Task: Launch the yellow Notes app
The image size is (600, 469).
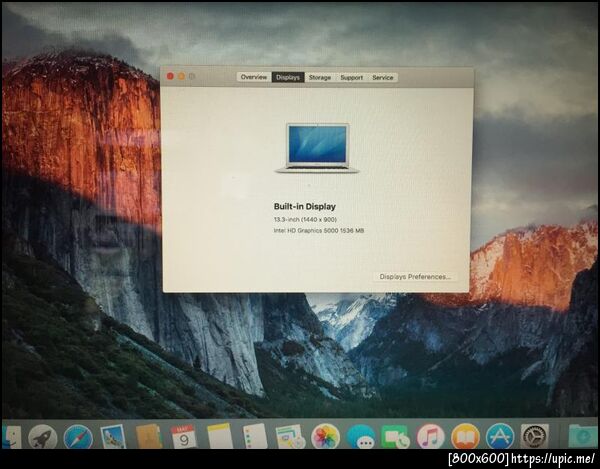Action: [x=220, y=436]
